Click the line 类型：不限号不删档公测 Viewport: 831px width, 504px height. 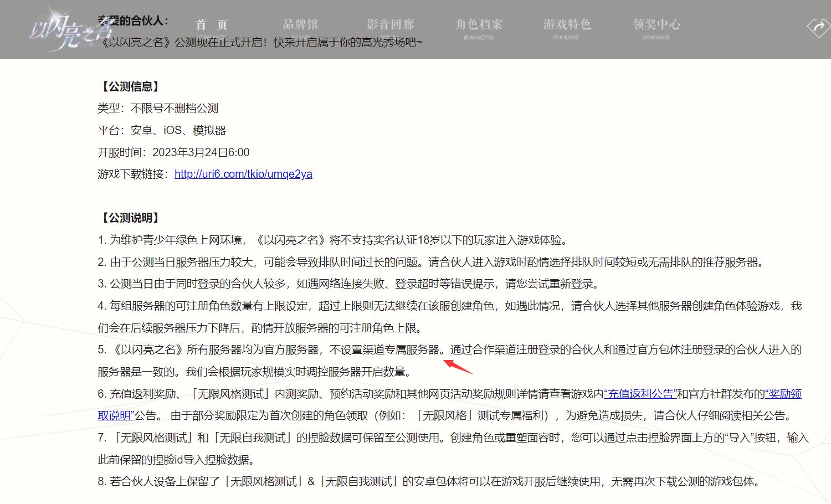click(158, 108)
